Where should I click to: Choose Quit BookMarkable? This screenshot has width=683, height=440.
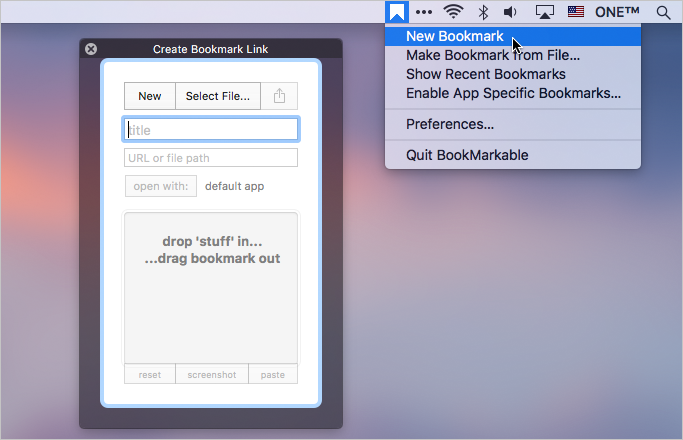pyautogui.click(x=513, y=155)
